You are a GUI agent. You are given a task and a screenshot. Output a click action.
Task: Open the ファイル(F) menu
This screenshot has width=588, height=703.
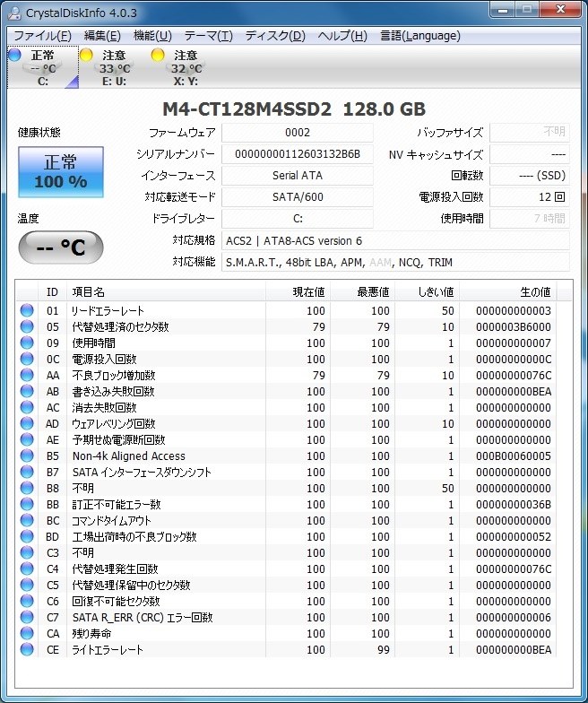43,36
